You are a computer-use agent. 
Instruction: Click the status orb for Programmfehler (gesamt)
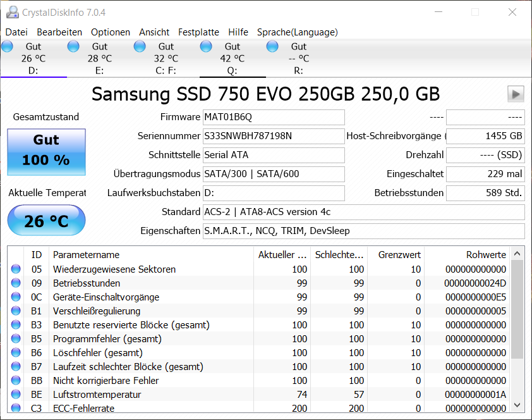16,338
